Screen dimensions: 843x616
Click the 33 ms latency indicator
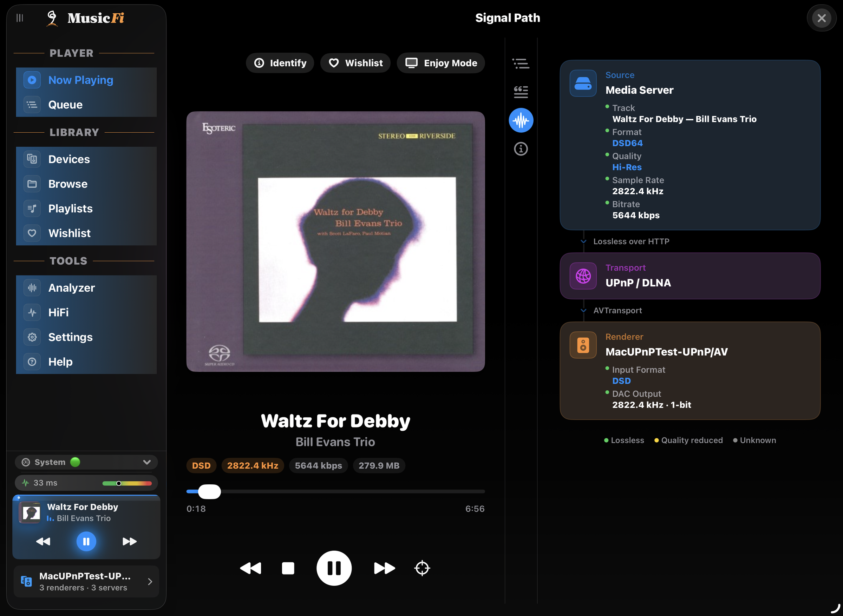pyautogui.click(x=86, y=483)
